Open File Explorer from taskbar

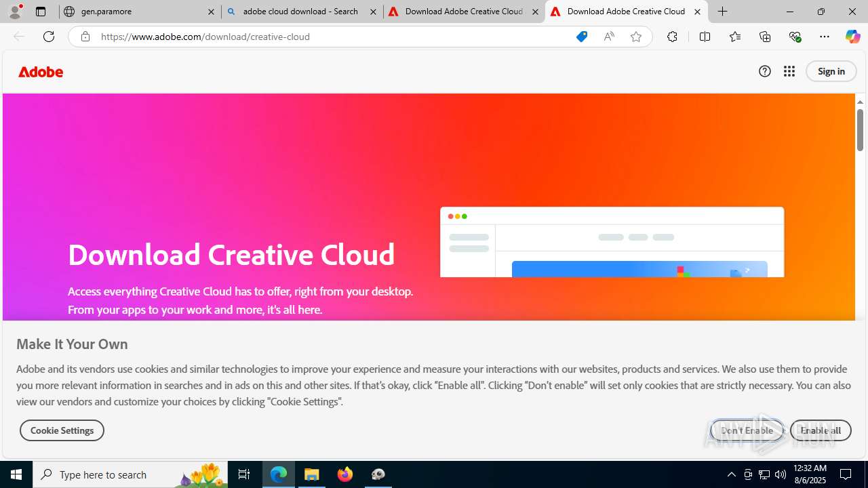click(312, 474)
